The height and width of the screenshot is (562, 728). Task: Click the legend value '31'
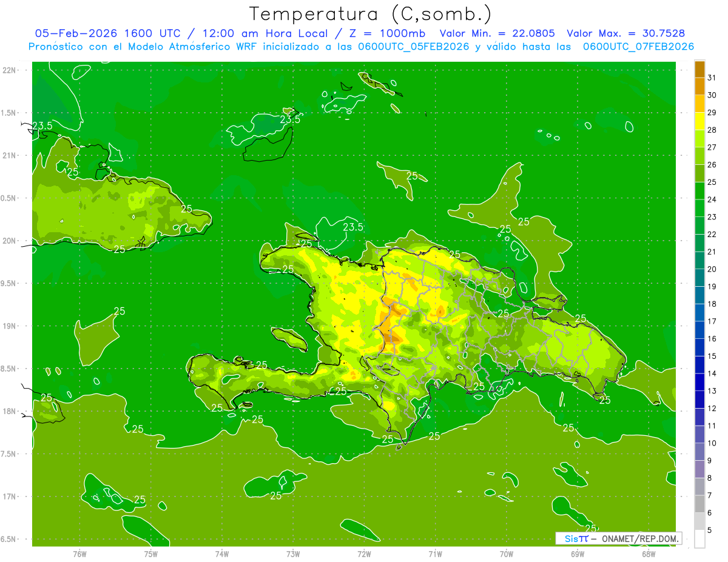tap(712, 78)
